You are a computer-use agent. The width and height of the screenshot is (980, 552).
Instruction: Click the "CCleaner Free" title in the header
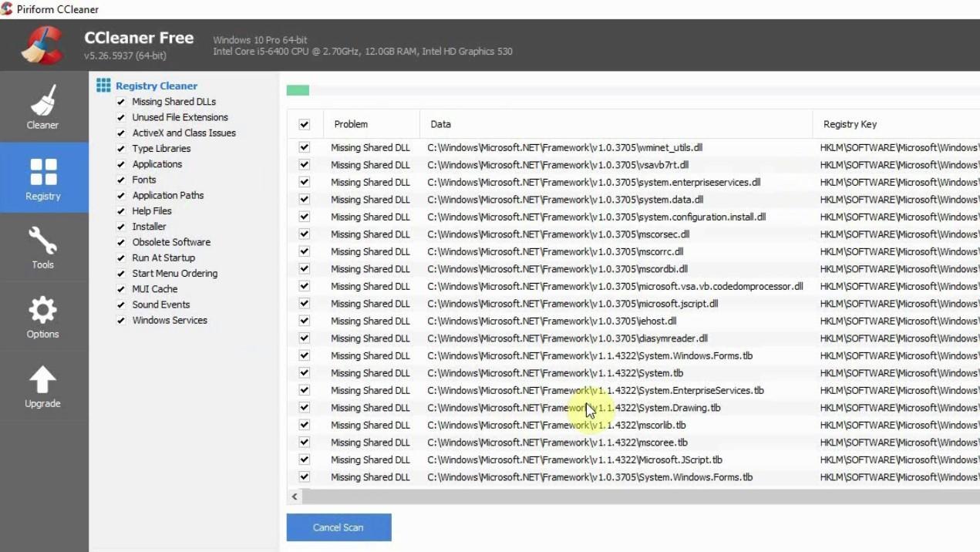139,38
